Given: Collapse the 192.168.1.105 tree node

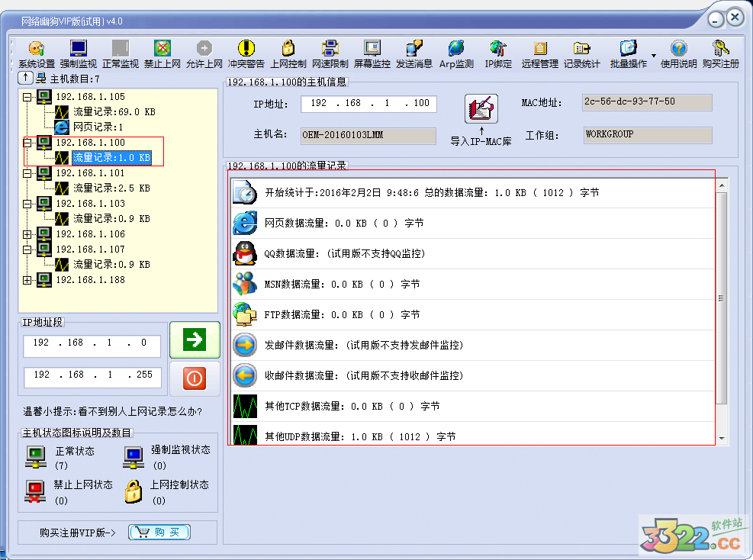Looking at the screenshot, I should [27, 97].
